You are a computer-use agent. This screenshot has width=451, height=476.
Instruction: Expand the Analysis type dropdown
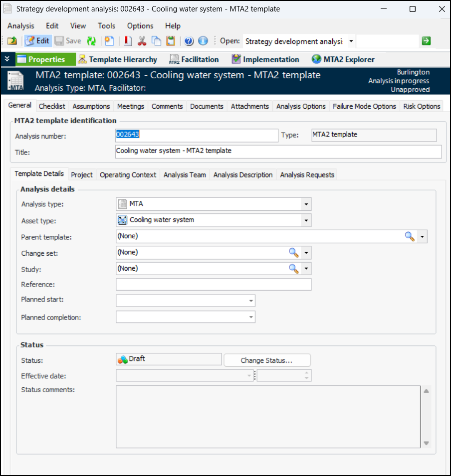[x=306, y=204]
